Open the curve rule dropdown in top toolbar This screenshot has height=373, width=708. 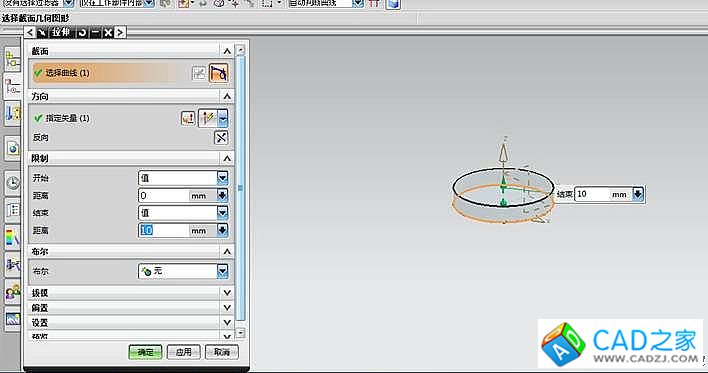tap(358, 4)
